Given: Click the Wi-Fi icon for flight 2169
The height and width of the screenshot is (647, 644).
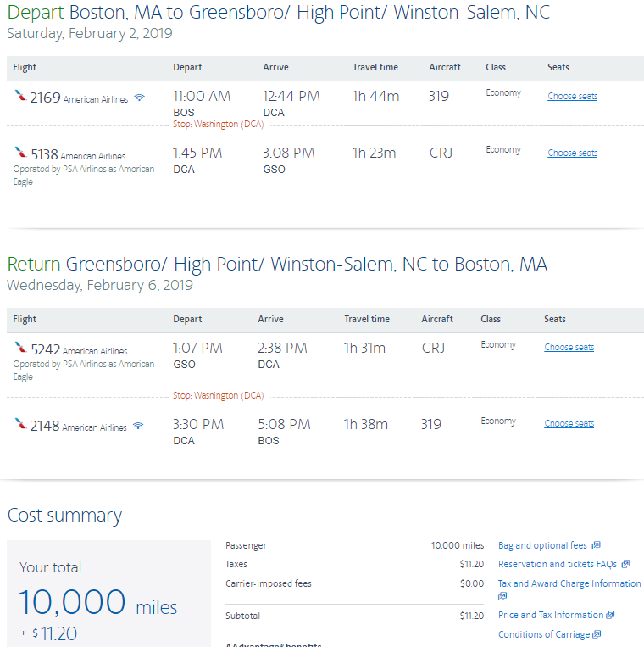Looking at the screenshot, I should pos(139,98).
